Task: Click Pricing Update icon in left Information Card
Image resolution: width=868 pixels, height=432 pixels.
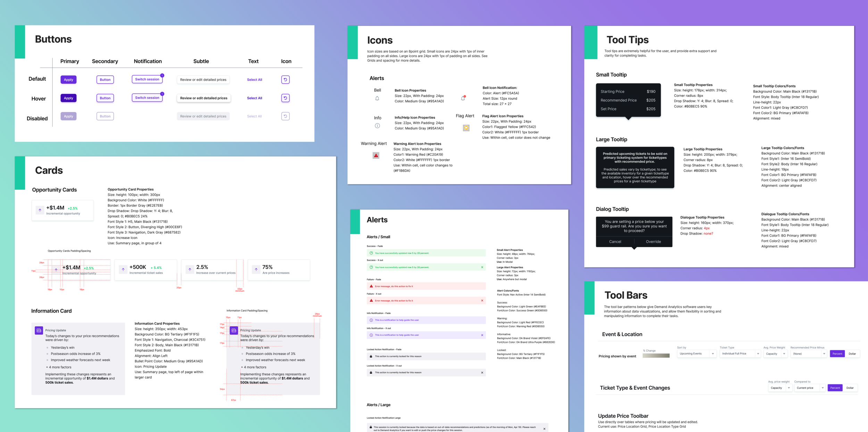Action: [39, 330]
